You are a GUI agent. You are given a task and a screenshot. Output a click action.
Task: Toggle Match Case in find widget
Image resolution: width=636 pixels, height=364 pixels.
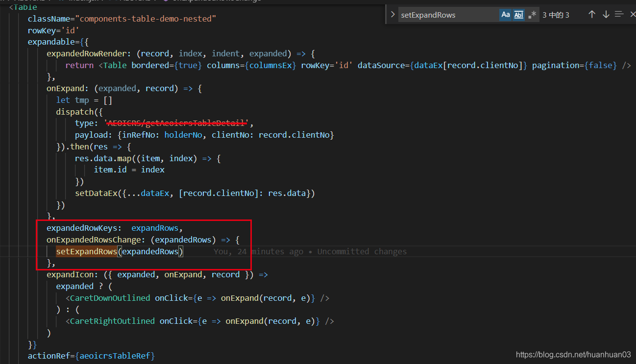click(x=506, y=15)
